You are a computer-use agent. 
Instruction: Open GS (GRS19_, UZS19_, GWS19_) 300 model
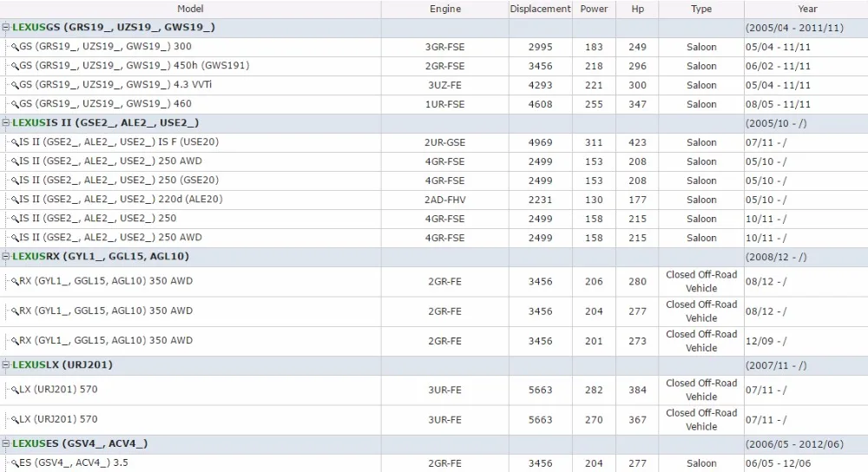coord(106,47)
